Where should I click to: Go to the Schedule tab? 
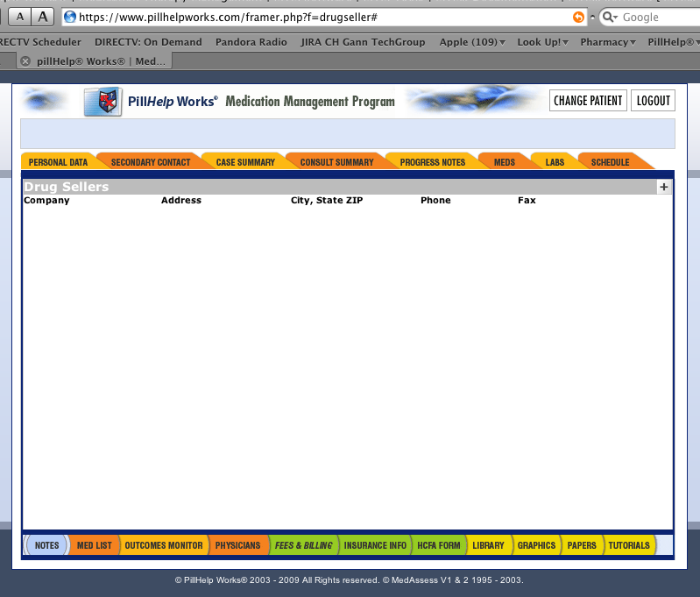[610, 162]
